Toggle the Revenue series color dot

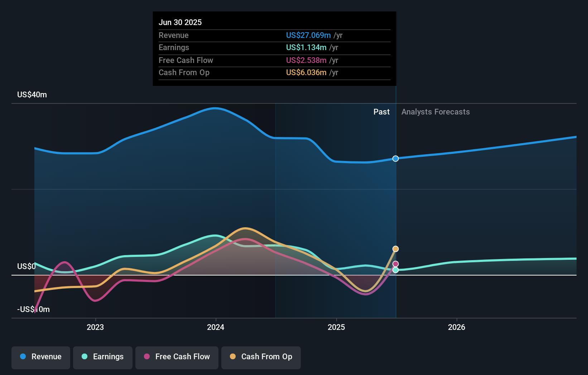pos(23,357)
